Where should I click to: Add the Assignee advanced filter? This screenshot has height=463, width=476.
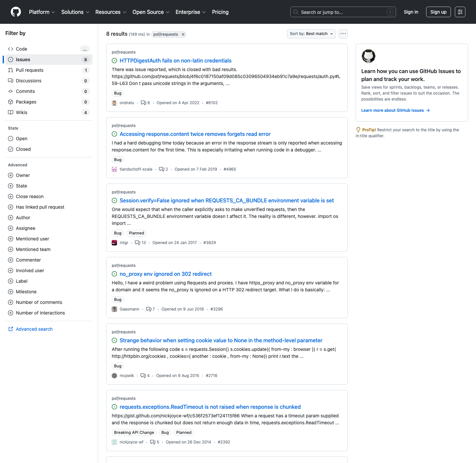click(x=49, y=228)
